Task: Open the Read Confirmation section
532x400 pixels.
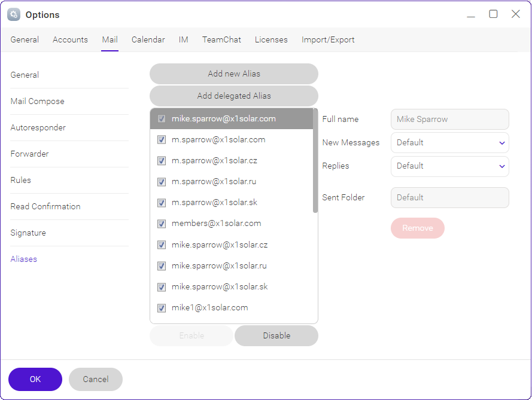Action: click(45, 206)
